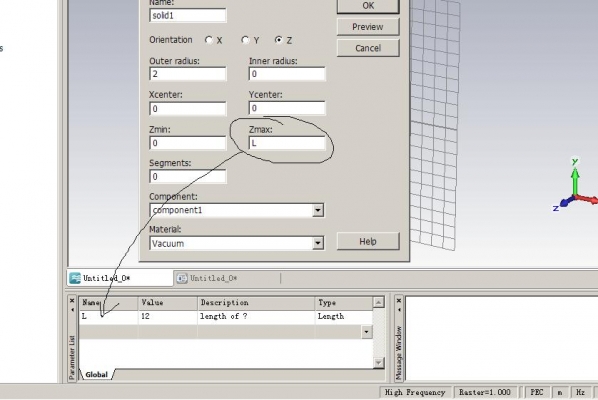The height and width of the screenshot is (400, 598).
Task: Click the Name field containing solid1
Action: [x=188, y=16]
